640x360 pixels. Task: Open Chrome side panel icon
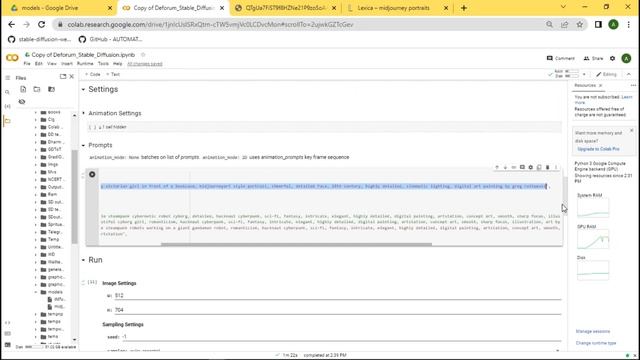pyautogui.click(x=598, y=24)
